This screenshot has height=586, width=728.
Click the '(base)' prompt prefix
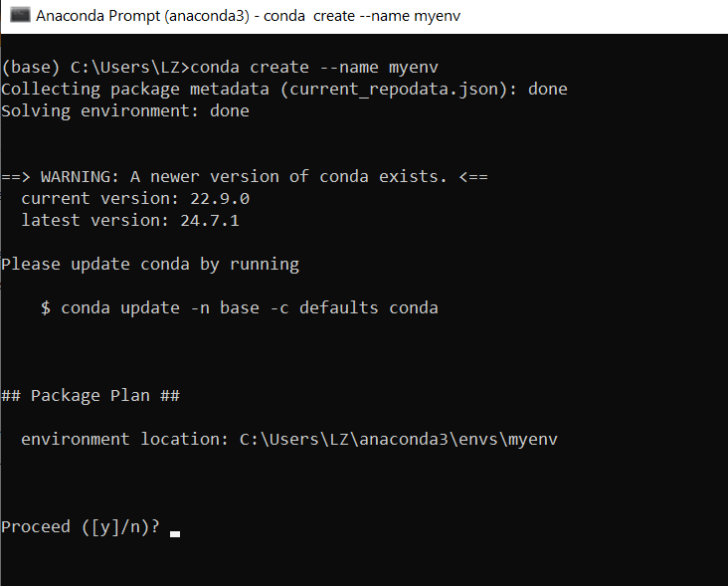31,68
